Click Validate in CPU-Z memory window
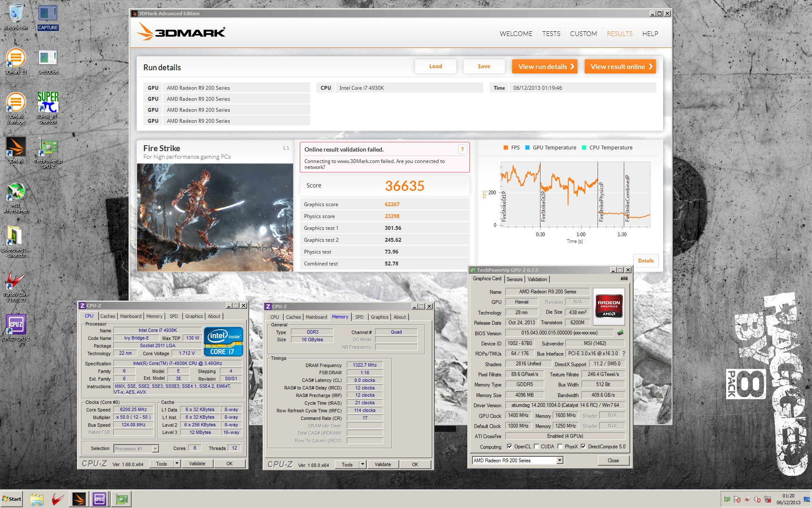 coord(383,464)
